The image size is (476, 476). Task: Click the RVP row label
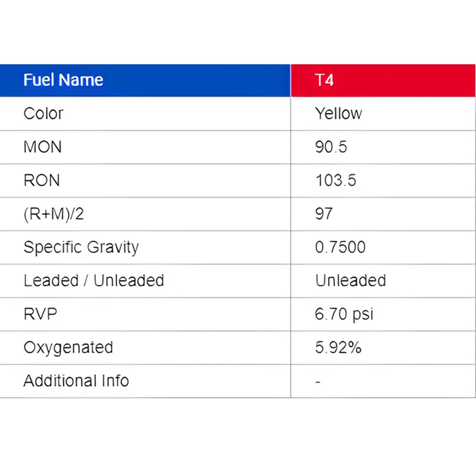(x=40, y=314)
